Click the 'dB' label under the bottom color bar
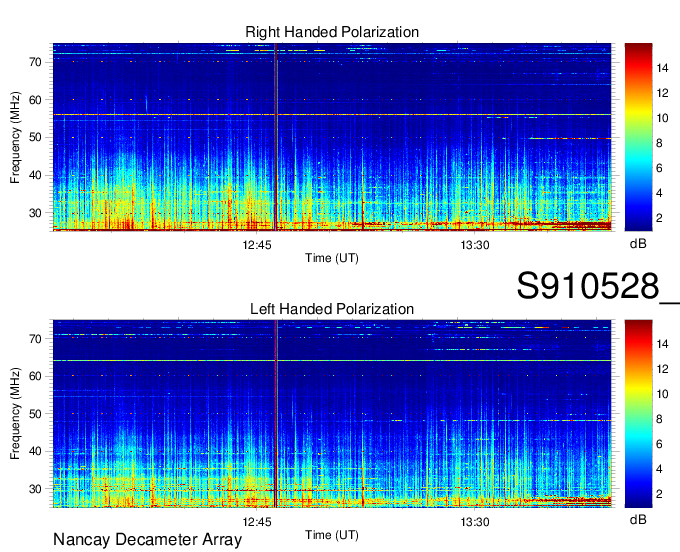This screenshot has height=552, width=680. point(638,519)
